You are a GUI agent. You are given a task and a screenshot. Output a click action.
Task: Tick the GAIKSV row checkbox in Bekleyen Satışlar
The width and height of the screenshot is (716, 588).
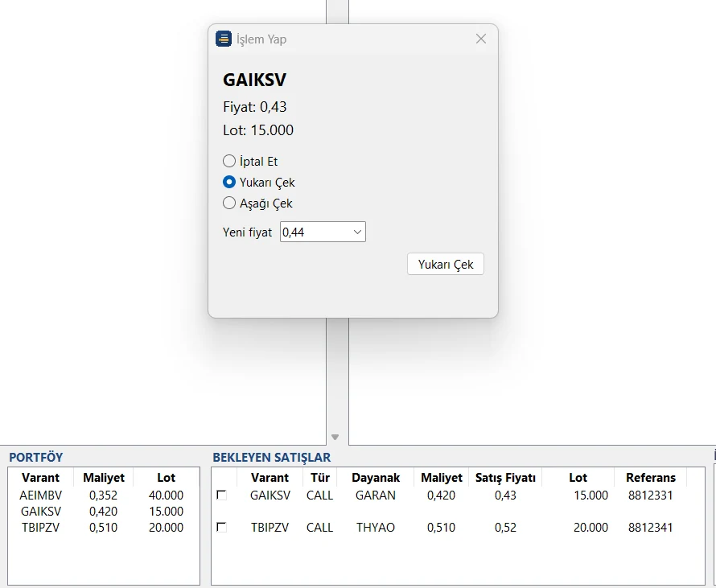(221, 495)
